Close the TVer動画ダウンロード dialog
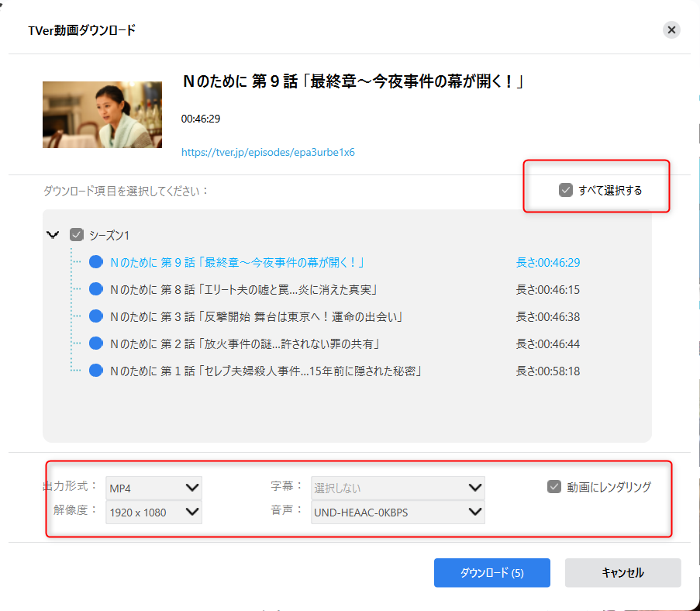The height and width of the screenshot is (611, 700). pyautogui.click(x=671, y=30)
